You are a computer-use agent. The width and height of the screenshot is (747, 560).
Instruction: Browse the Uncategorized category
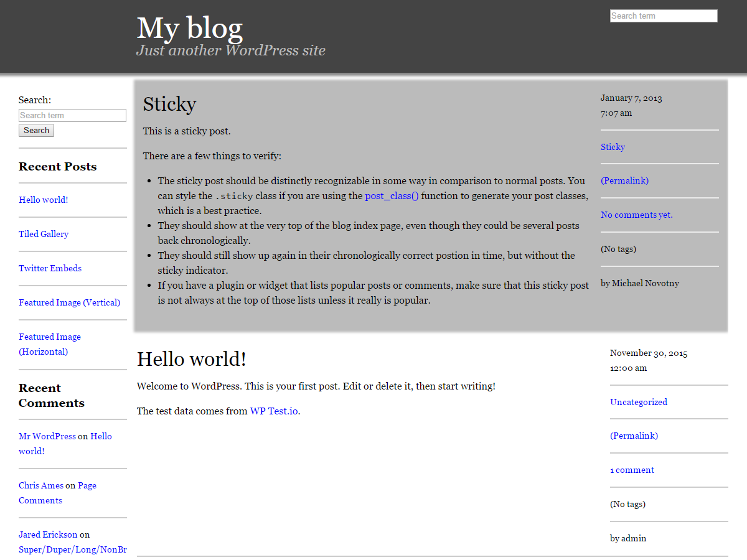638,402
